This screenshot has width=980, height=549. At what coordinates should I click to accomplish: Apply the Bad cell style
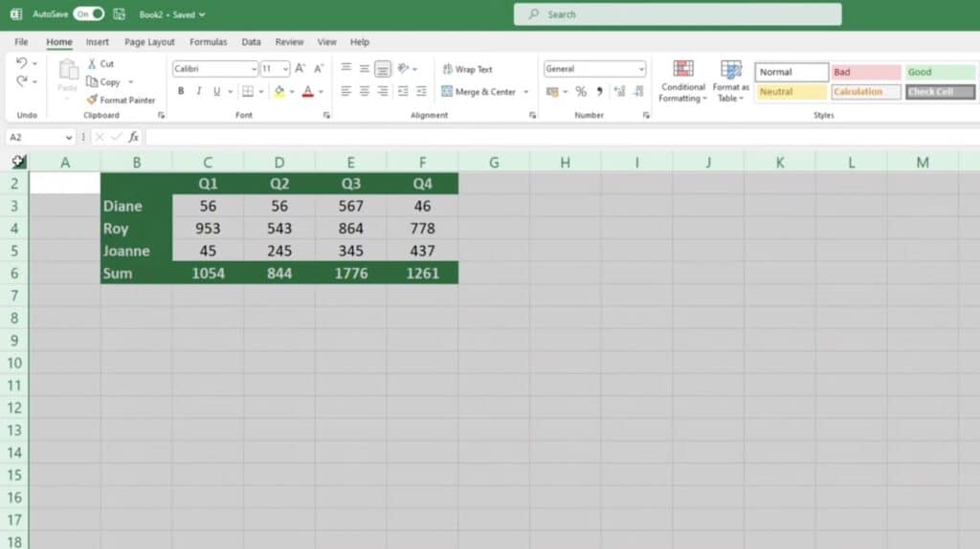pyautogui.click(x=866, y=72)
